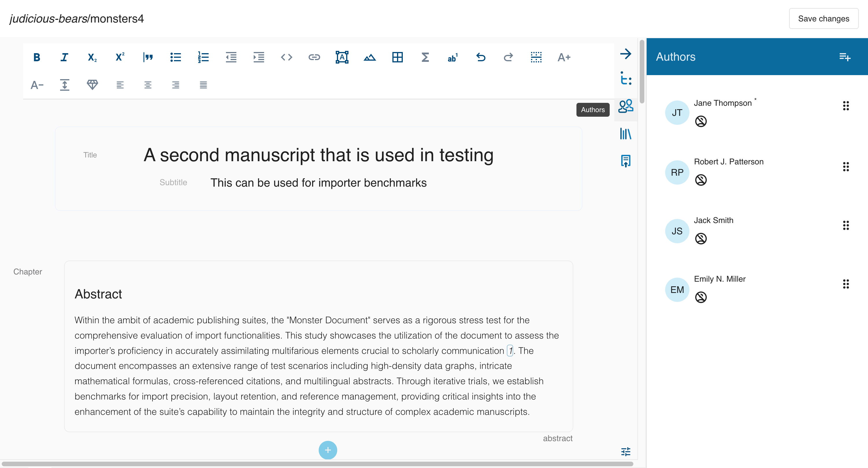Screen dimensions: 868x468
Task: Insert a footnote using the ab¹ icon
Action: [452, 57]
